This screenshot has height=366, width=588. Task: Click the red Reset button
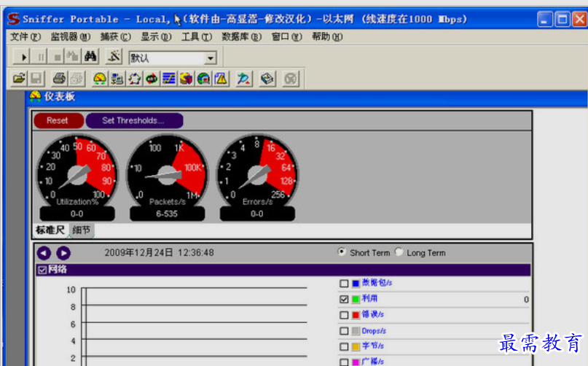tap(58, 120)
